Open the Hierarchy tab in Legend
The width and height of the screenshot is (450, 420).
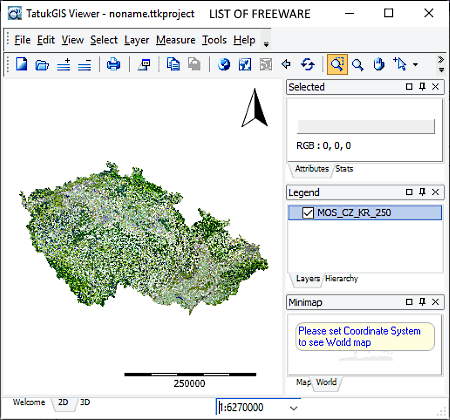(x=341, y=278)
